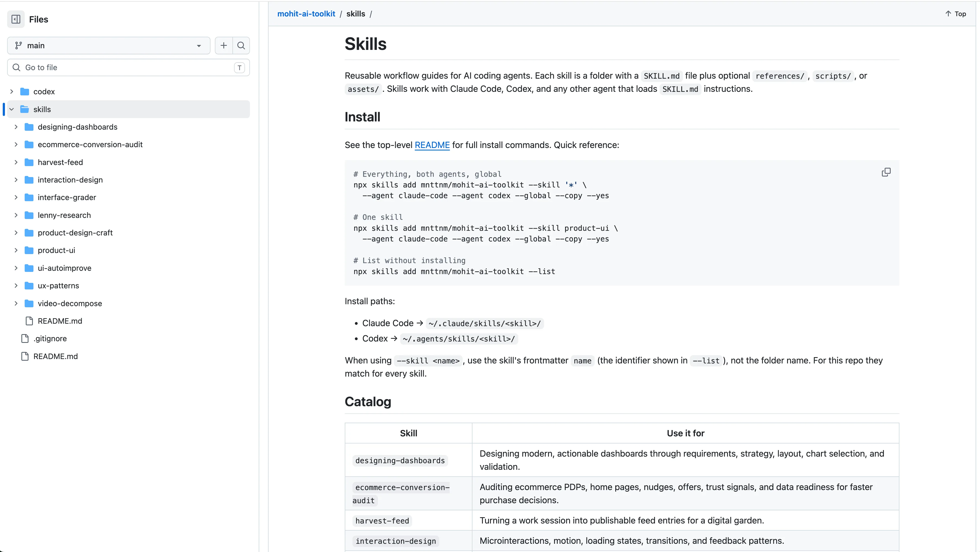Click the product-ui folder icon
The width and height of the screenshot is (980, 552).
29,250
